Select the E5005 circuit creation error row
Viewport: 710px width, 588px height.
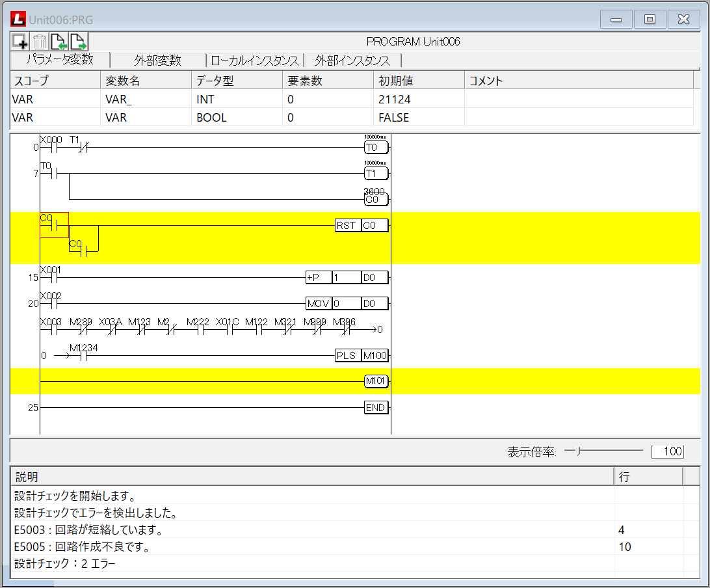coord(312,547)
